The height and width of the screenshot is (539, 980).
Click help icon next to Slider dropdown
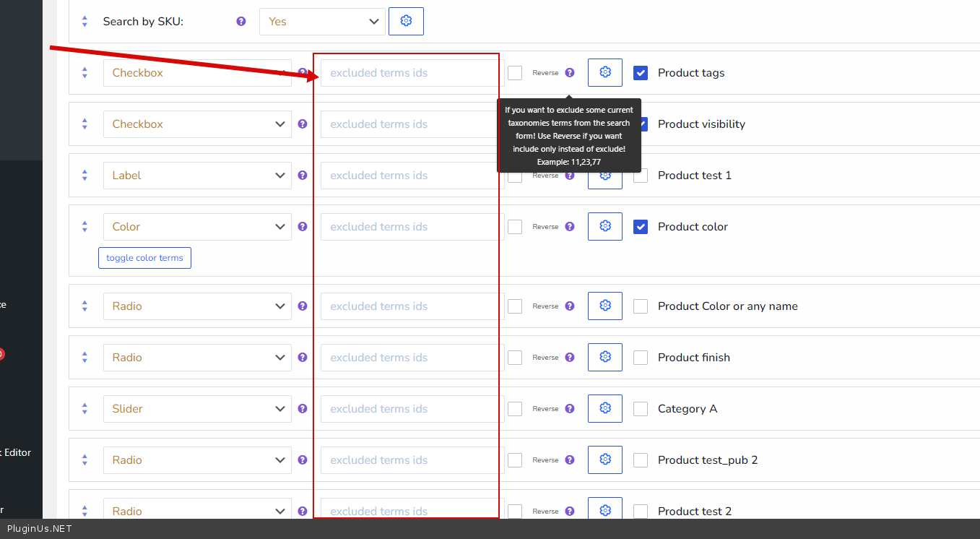(x=303, y=409)
